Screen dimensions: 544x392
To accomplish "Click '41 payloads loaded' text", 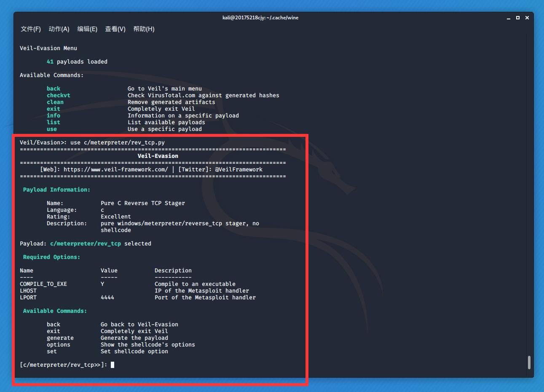I will pyautogui.click(x=77, y=61).
